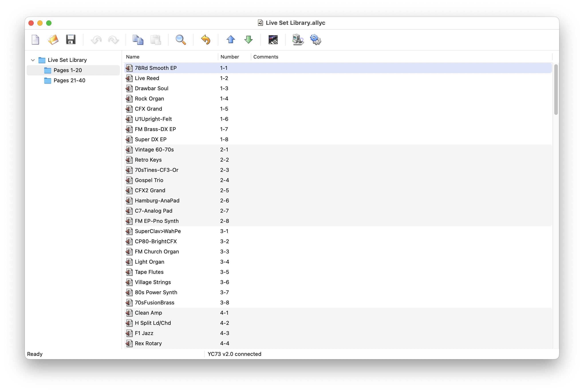Select the Gospel Trio list entry
Image resolution: width=584 pixels, height=392 pixels.
(149, 180)
